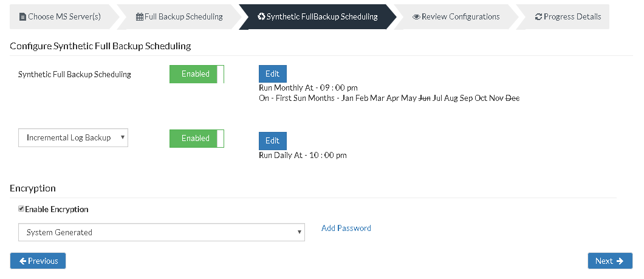Image resolution: width=644 pixels, height=279 pixels.
Task: Select the Choose MS Server(s) step
Action: click(x=60, y=17)
